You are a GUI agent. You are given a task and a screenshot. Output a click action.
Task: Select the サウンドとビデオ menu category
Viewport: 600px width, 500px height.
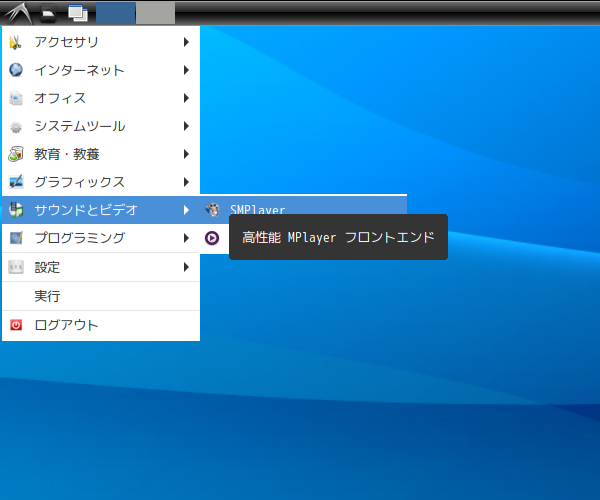[101, 210]
